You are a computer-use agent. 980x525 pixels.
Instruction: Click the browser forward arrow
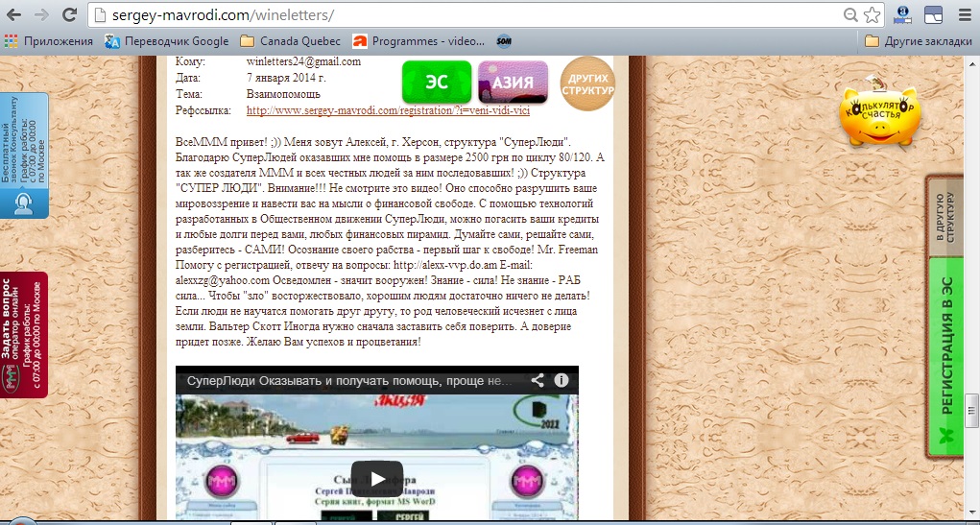pos(41,15)
